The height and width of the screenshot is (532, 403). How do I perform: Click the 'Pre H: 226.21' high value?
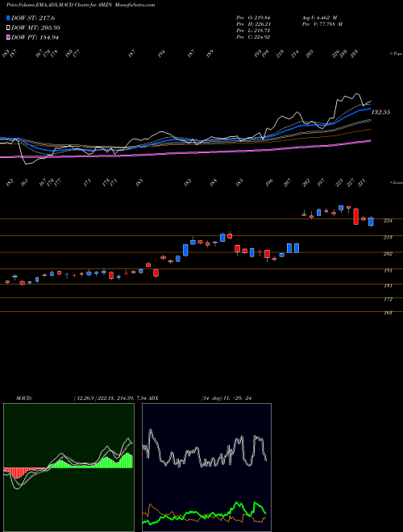click(x=253, y=24)
